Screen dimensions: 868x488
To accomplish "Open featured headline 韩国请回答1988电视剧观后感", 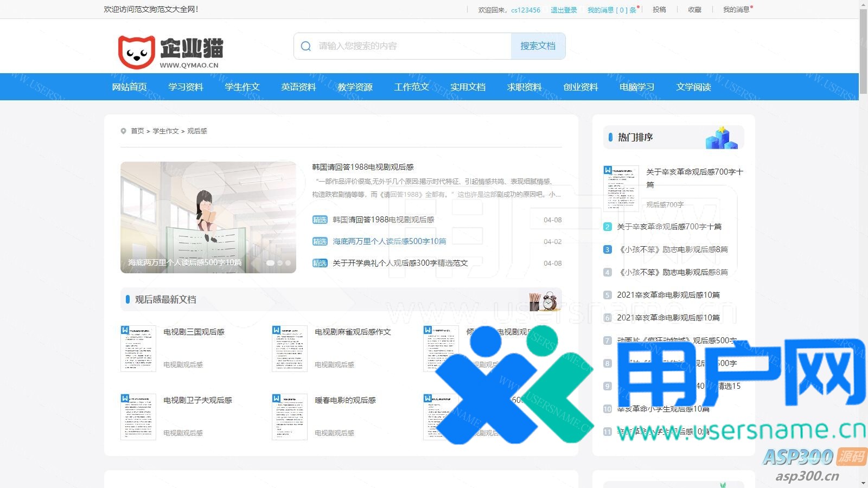I will pyautogui.click(x=363, y=167).
